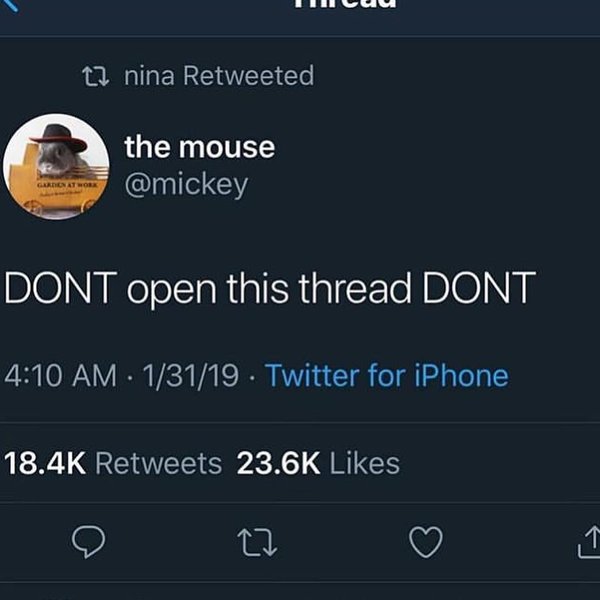
Task: Click the first "DONT" in the tweet
Action: (x=62, y=289)
